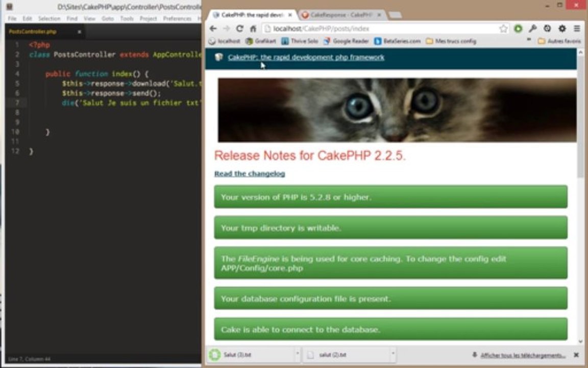588x368 pixels.
Task: Open the Grafikart bookmark
Action: pos(261,41)
